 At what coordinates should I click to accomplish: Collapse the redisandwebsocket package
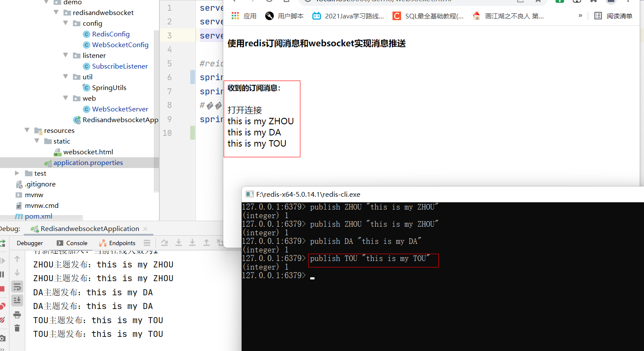point(56,12)
